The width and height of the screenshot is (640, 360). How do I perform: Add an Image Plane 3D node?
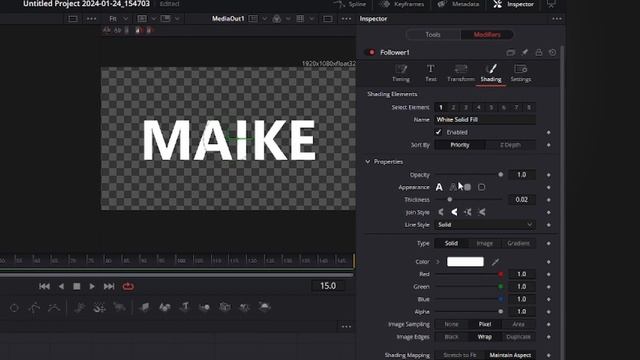click(x=144, y=307)
